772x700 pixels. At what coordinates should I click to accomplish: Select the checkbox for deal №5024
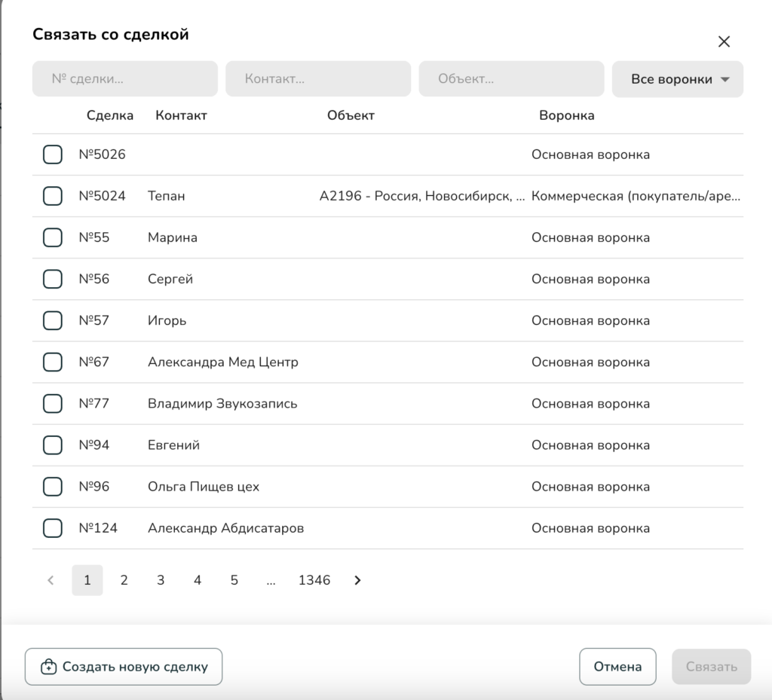tap(52, 196)
